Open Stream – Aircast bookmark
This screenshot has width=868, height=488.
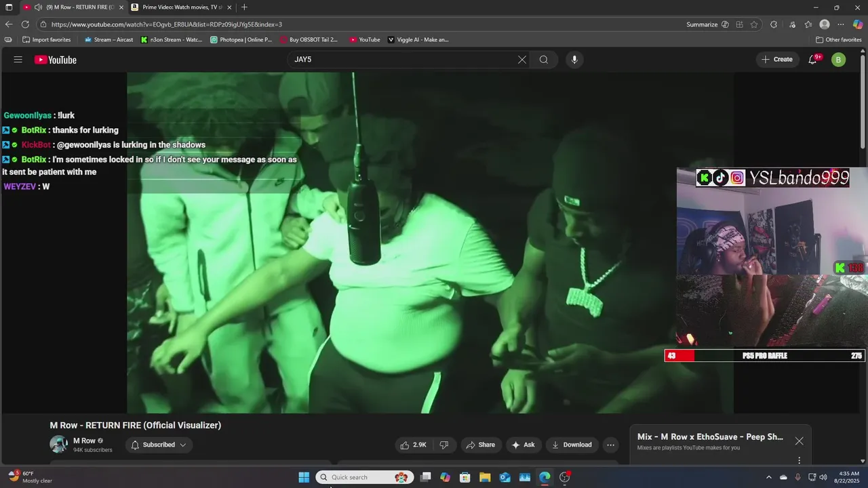click(x=108, y=39)
